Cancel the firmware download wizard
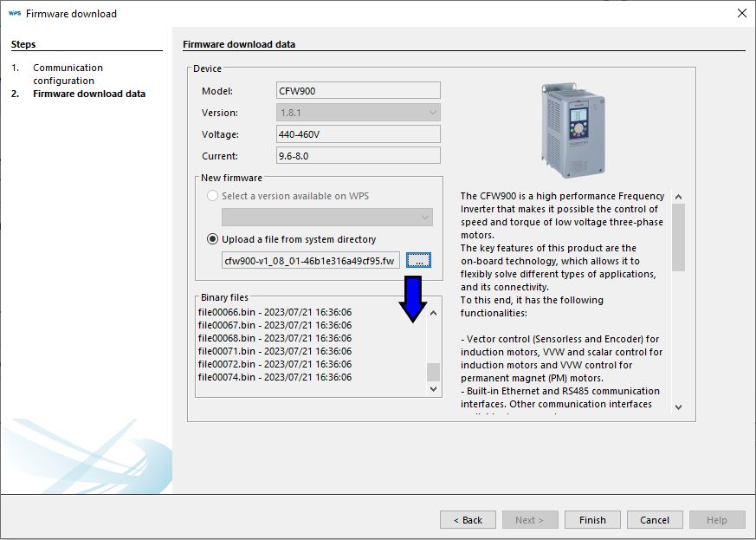The height and width of the screenshot is (540, 756). (655, 520)
